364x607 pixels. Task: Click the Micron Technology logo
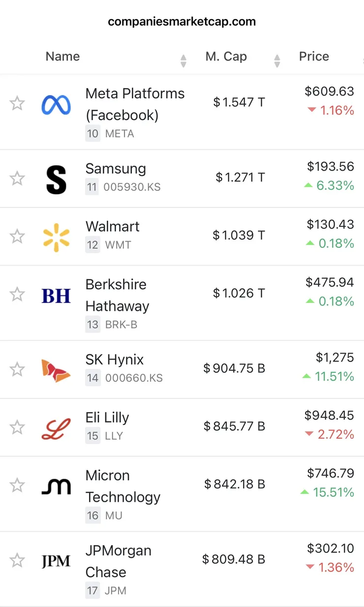[x=56, y=486]
